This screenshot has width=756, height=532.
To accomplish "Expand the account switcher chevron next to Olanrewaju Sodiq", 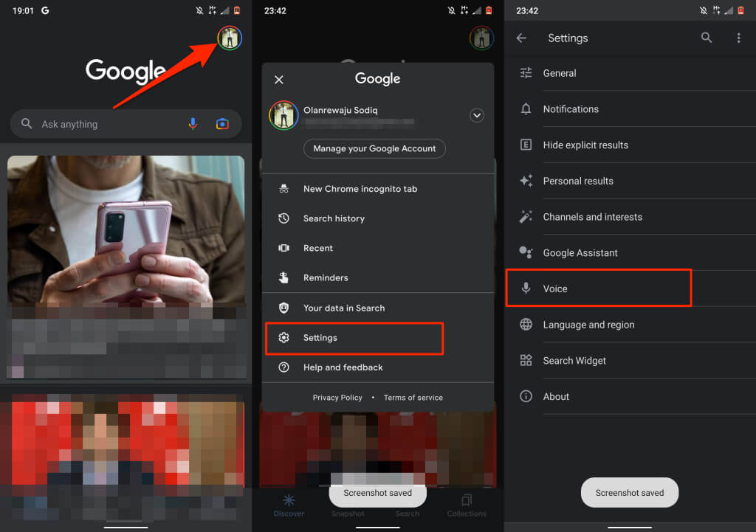I will 476,115.
